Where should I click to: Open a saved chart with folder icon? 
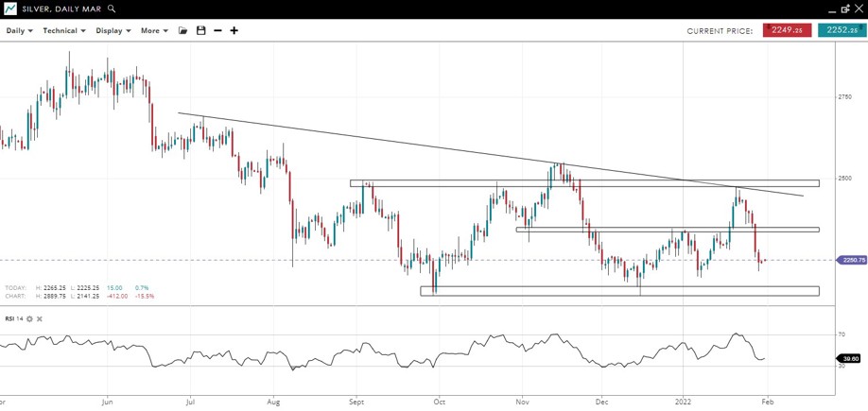click(x=183, y=30)
